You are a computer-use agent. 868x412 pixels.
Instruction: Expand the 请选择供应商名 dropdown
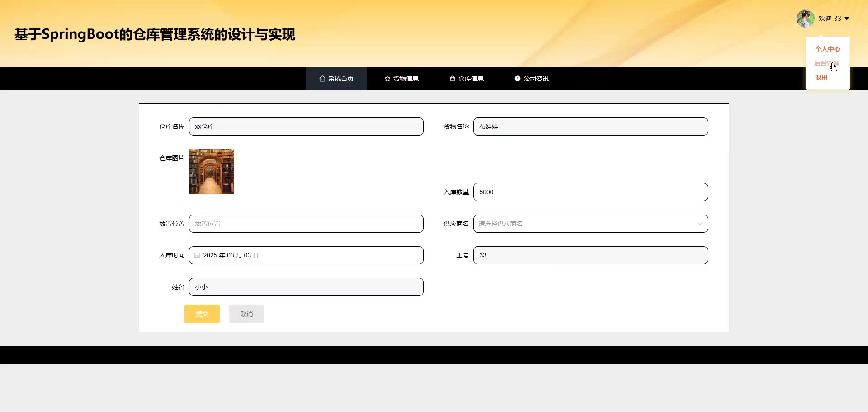[x=590, y=224]
